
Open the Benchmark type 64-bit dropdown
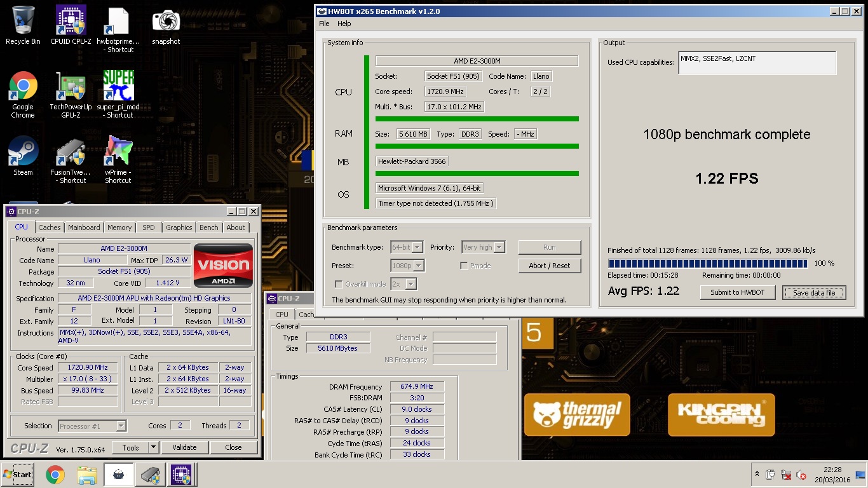pyautogui.click(x=407, y=247)
